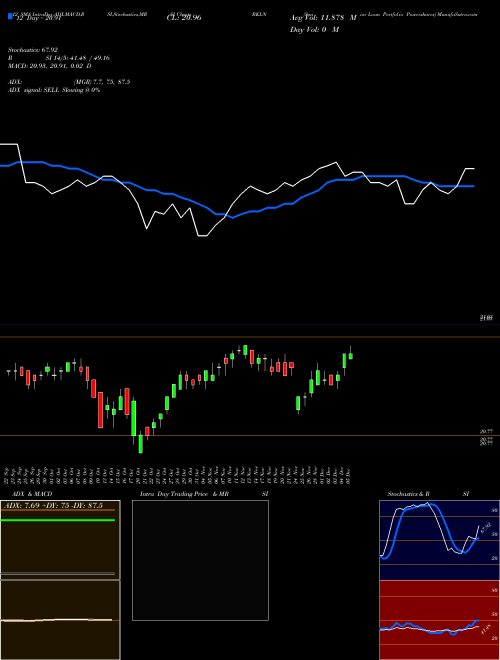This screenshot has width=500, height=660.
Task: Click the blue-background stochastics chart
Action: click(x=439, y=540)
